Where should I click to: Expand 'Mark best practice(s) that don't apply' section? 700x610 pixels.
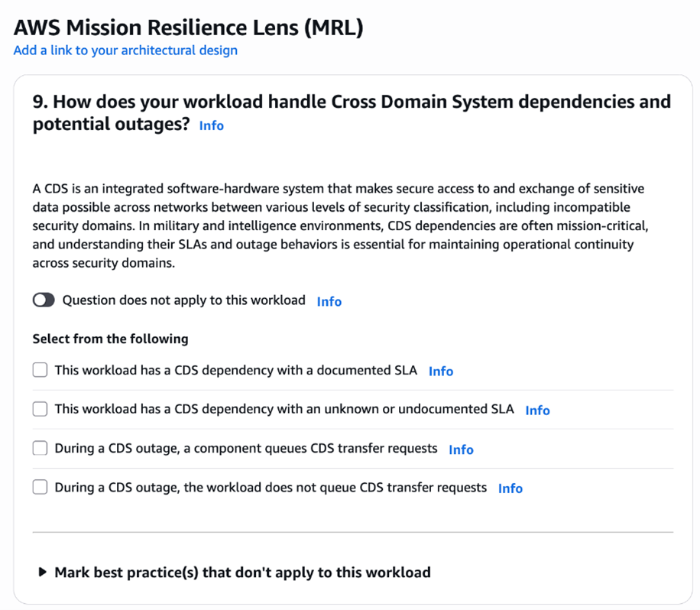(x=43, y=573)
